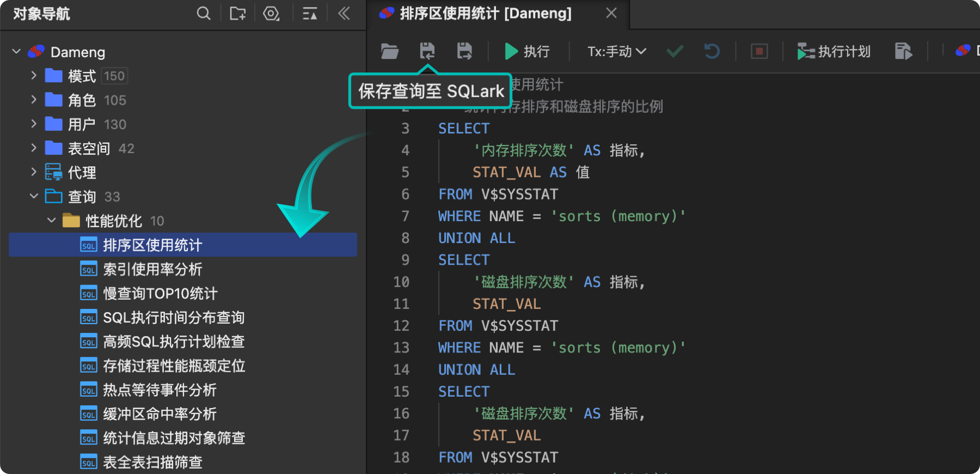Click SQL file icon beside 表全表扫描筛查
Viewport: 980px width, 474px height.
point(89,462)
